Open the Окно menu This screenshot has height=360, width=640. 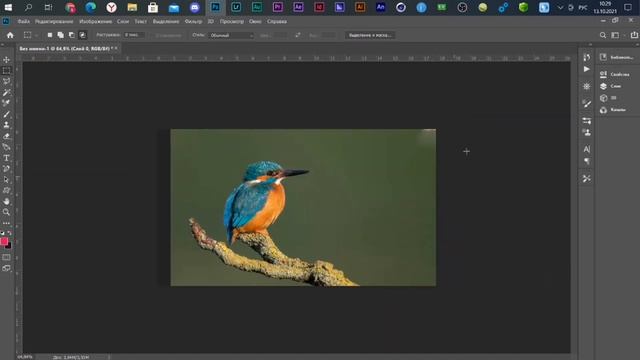point(255,22)
